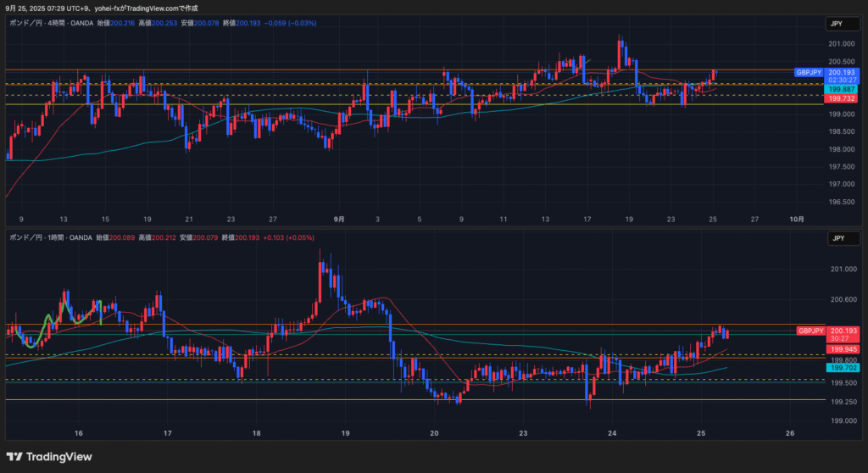
Task: Click the cyan 199.887 price label
Action: point(843,89)
